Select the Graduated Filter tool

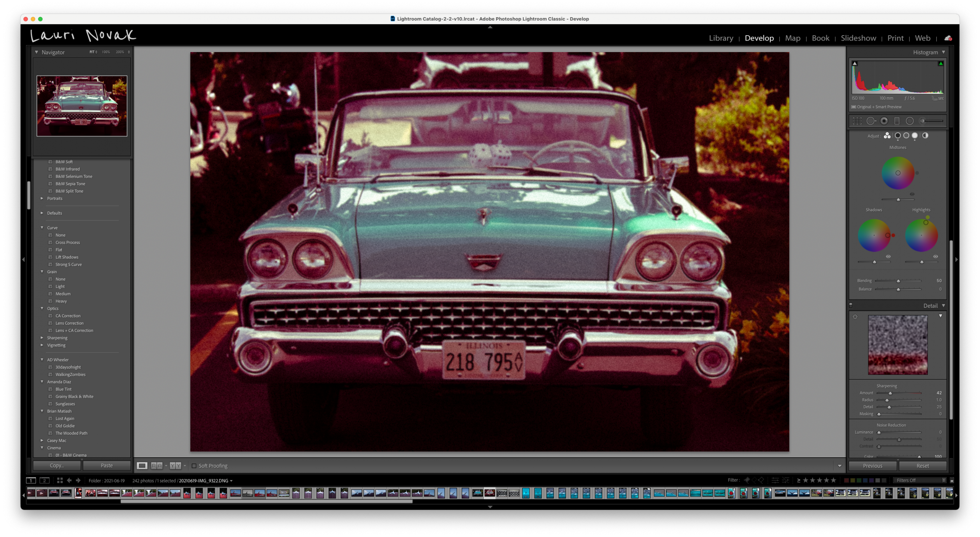pos(897,121)
